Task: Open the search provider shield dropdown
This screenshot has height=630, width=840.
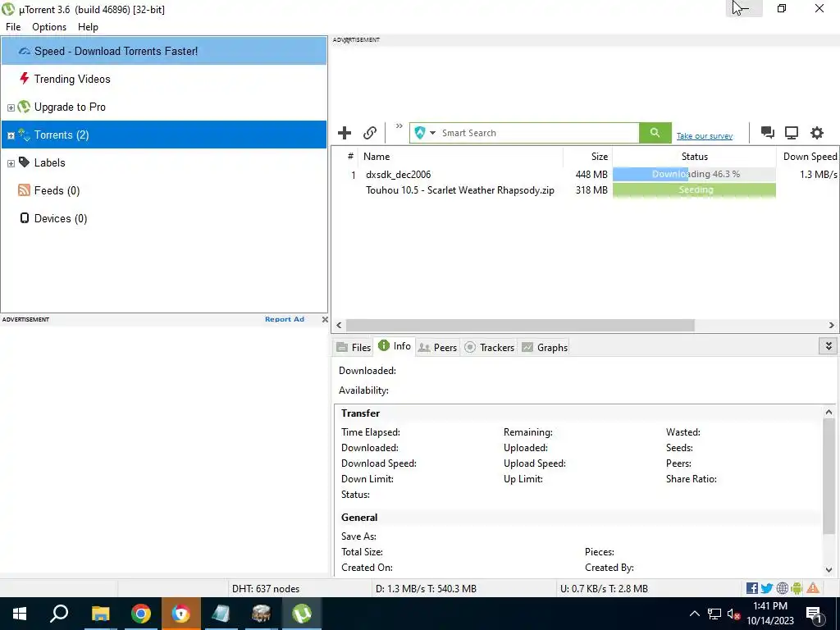Action: [426, 133]
